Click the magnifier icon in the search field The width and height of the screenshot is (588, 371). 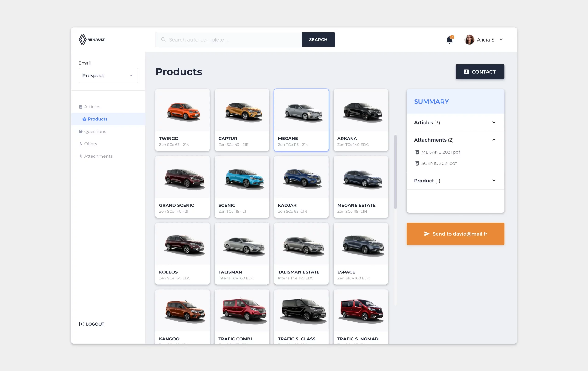[163, 39]
